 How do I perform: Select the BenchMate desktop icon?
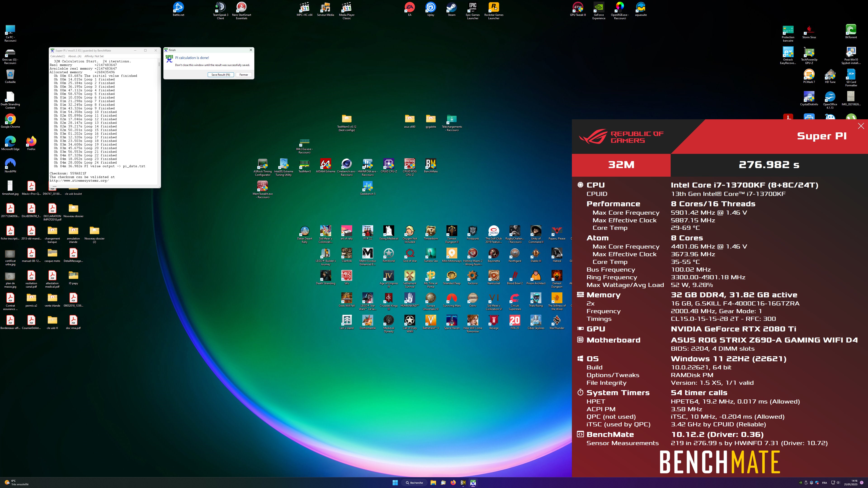pyautogui.click(x=431, y=166)
